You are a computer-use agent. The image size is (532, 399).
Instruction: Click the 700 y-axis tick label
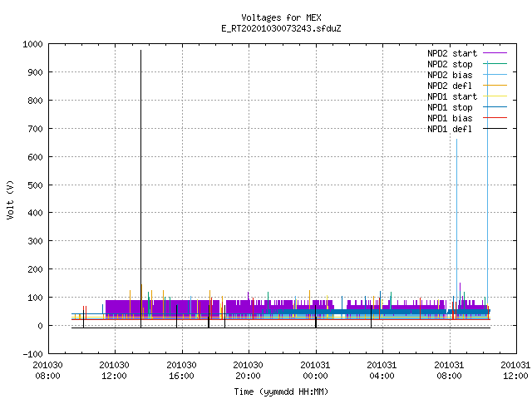[x=35, y=129]
